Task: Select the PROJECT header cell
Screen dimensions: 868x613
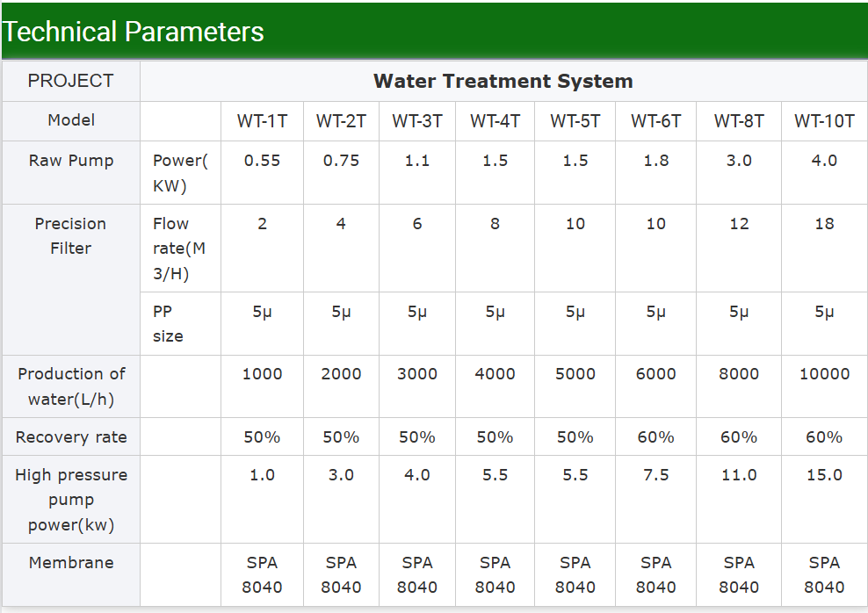Action: [x=70, y=81]
